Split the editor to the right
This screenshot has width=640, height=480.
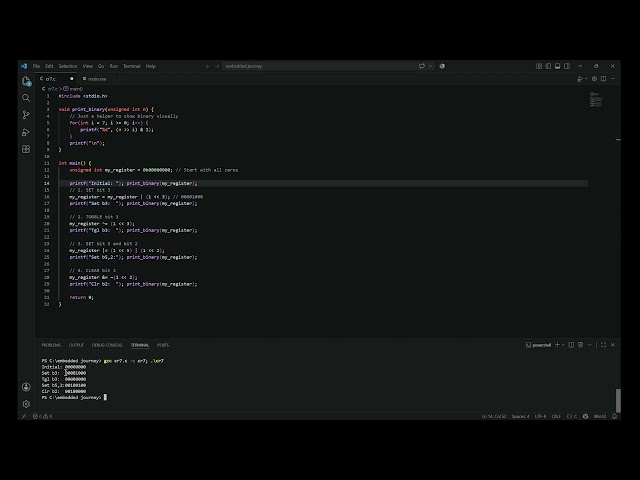pyautogui.click(x=603, y=79)
